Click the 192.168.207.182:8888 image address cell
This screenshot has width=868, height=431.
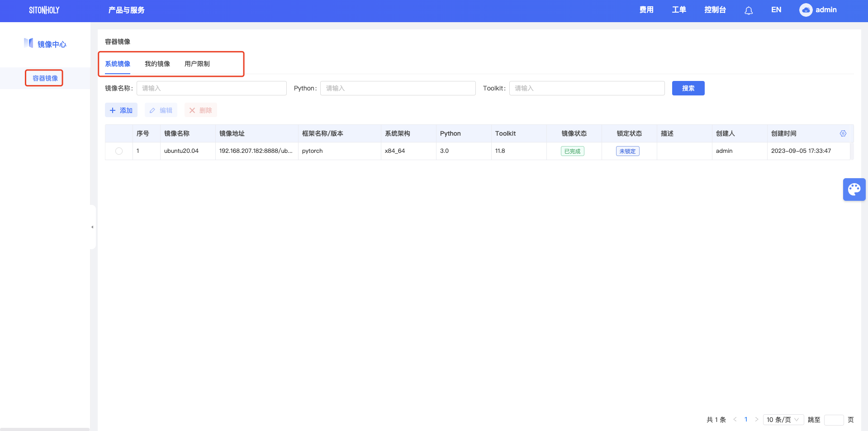coord(256,151)
